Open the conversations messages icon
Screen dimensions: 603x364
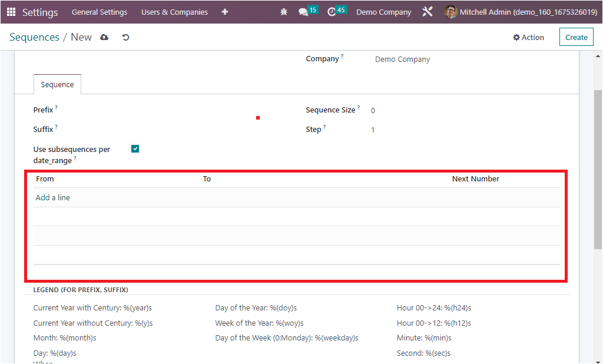pyautogui.click(x=303, y=12)
